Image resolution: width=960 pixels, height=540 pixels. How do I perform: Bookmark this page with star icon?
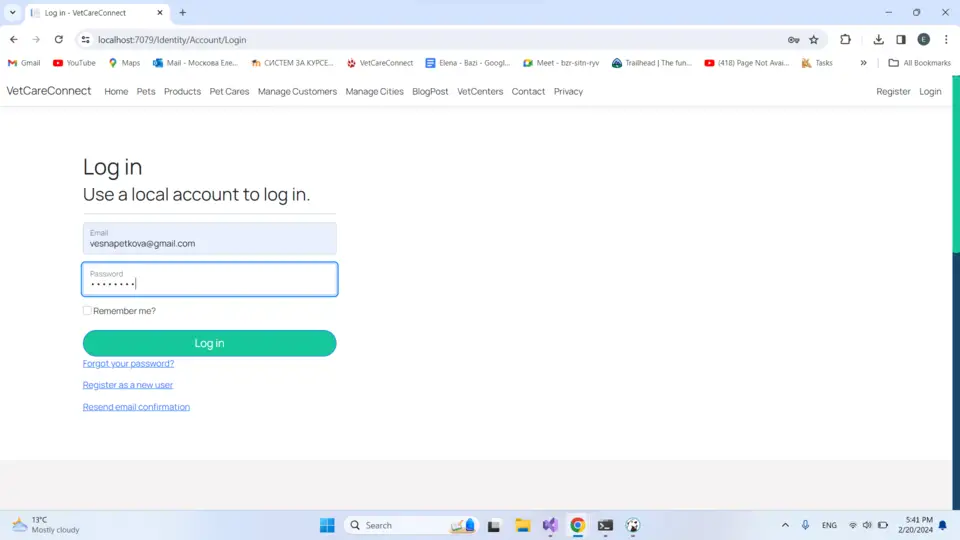click(814, 40)
